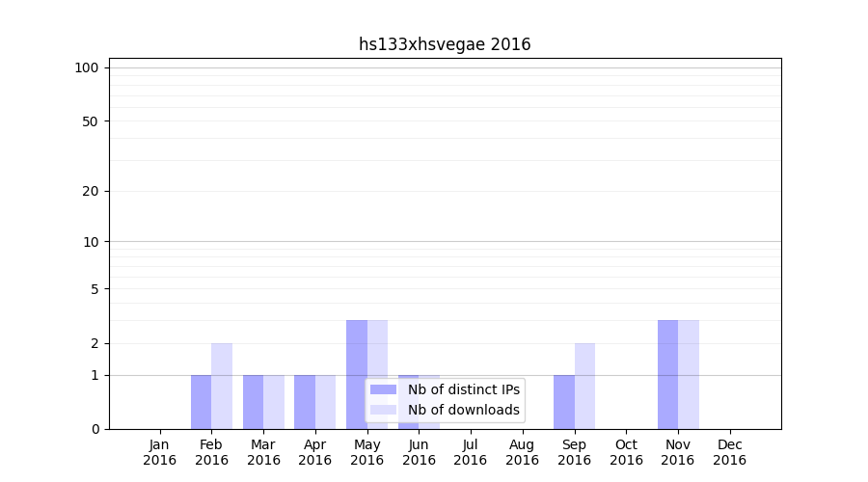This screenshot has width=868, height=482.
Task: Click the 'Jan 2016' x-axis label
Action: [159, 452]
